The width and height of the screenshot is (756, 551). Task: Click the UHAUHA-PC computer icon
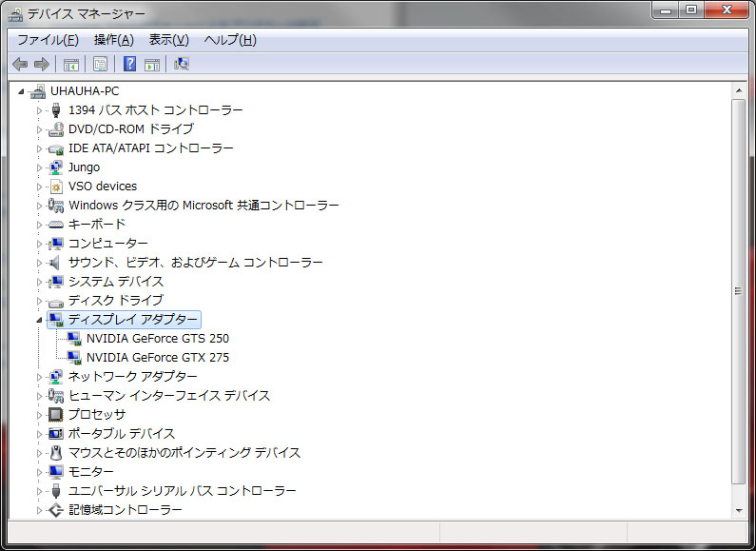(x=38, y=91)
